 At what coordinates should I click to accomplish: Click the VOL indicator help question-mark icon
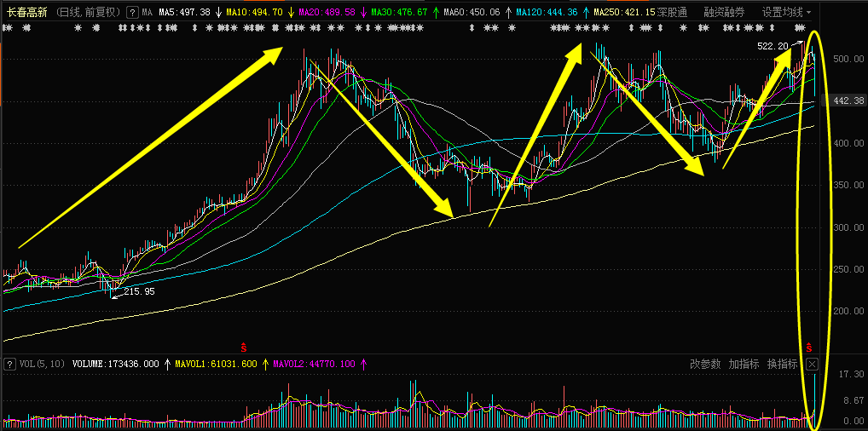(x=9, y=364)
